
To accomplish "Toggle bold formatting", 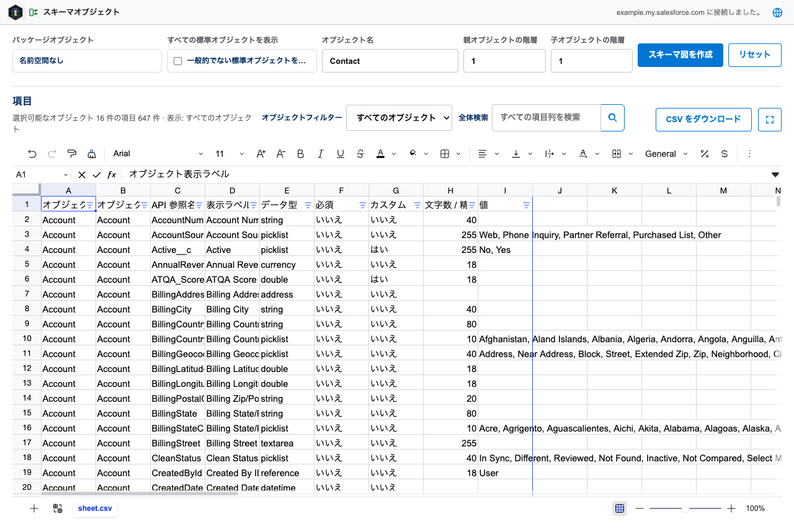I will (300, 154).
